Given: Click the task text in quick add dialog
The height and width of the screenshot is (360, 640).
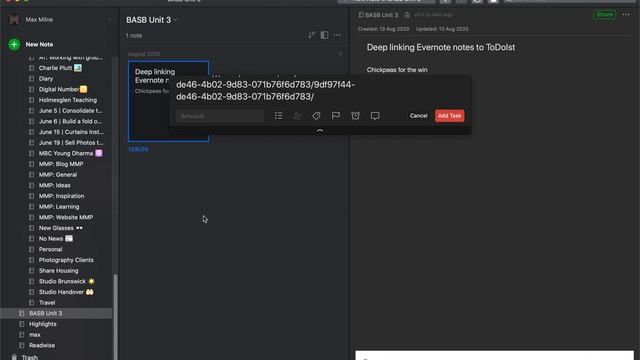Looking at the screenshot, I should pyautogui.click(x=265, y=91).
